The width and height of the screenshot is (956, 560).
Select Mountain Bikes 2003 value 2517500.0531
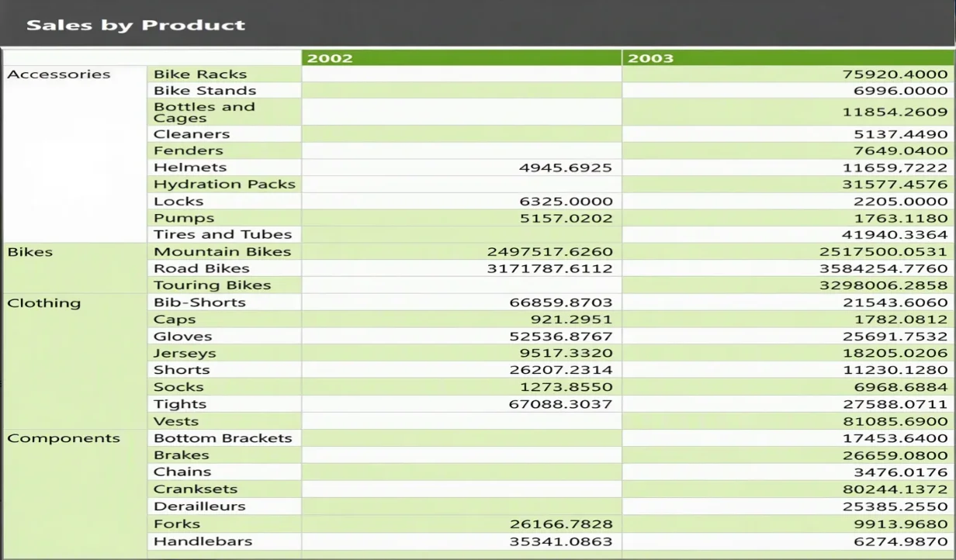click(884, 252)
